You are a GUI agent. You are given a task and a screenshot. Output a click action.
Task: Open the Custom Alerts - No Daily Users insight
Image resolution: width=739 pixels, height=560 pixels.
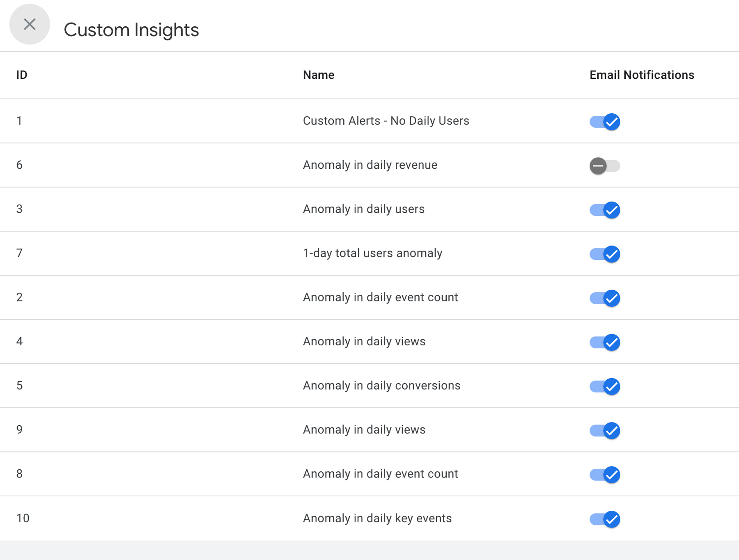pyautogui.click(x=386, y=121)
